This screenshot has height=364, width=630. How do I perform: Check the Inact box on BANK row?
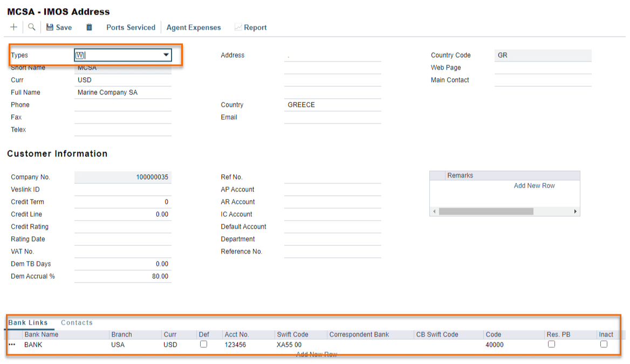click(x=604, y=344)
